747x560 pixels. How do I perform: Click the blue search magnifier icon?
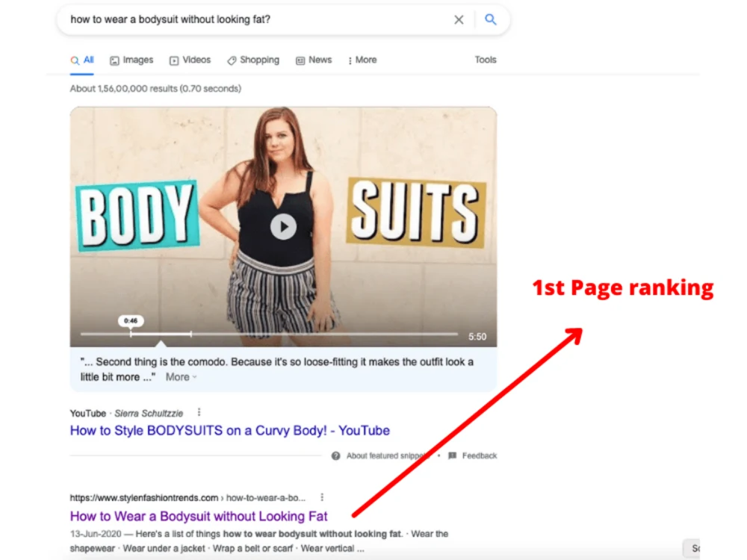pyautogui.click(x=490, y=19)
